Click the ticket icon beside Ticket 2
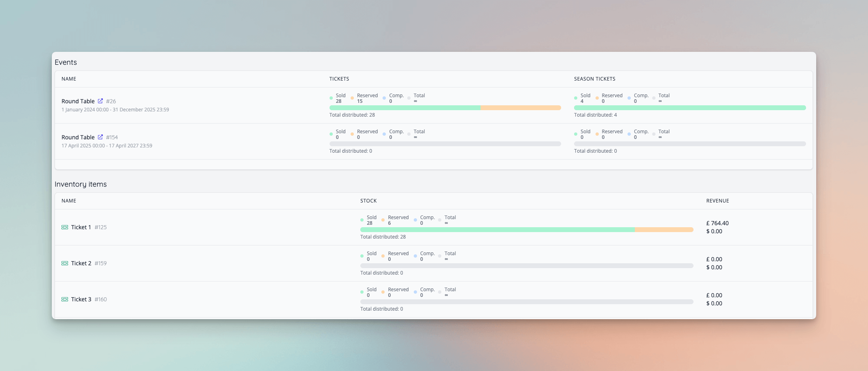868x371 pixels. [x=64, y=263]
